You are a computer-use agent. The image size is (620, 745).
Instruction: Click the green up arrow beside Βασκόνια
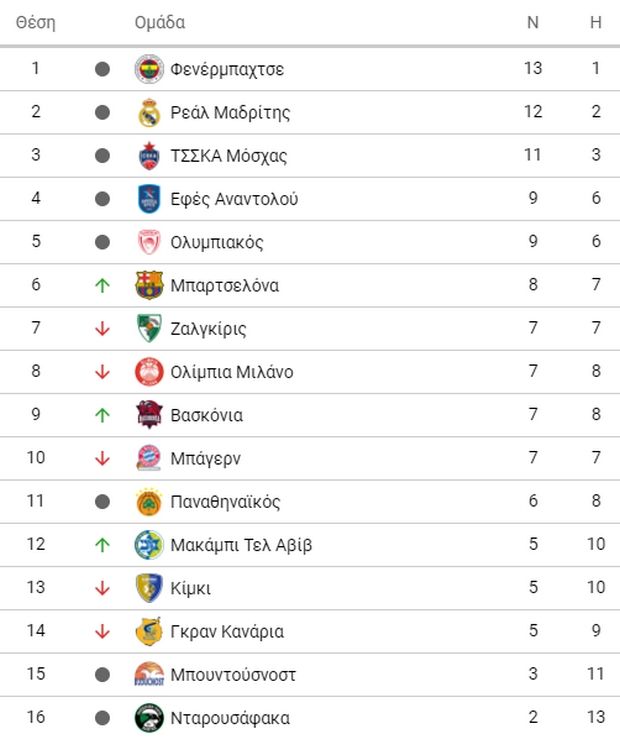101,415
